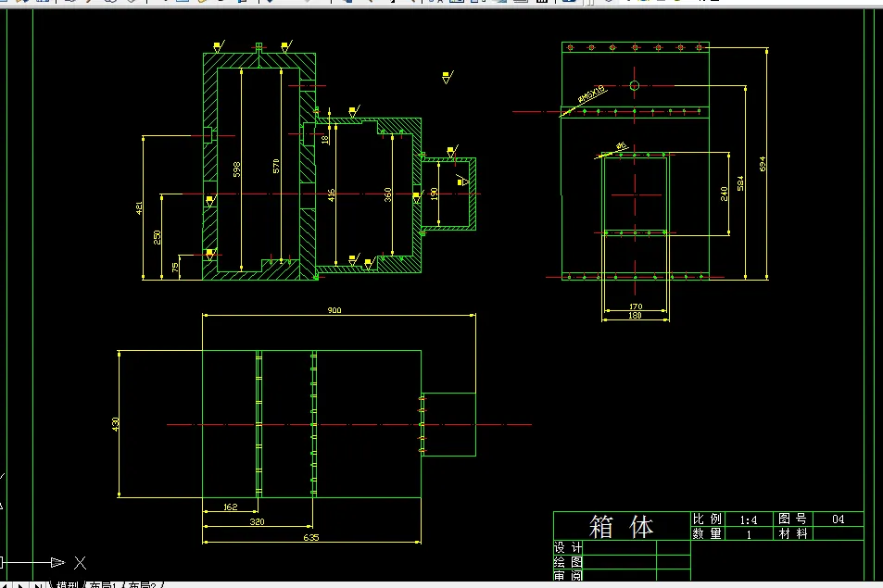Switch to the 模型 model tab

click(x=67, y=584)
